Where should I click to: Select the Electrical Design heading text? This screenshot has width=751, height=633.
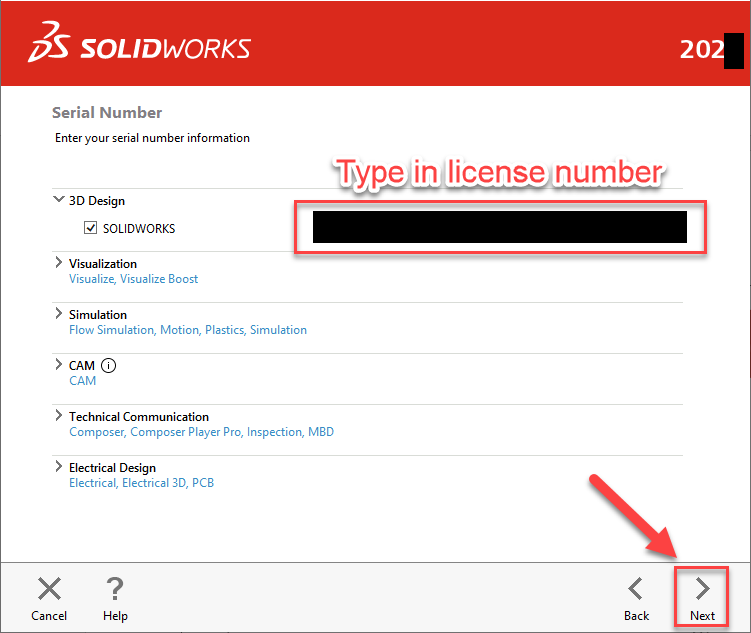tap(113, 468)
